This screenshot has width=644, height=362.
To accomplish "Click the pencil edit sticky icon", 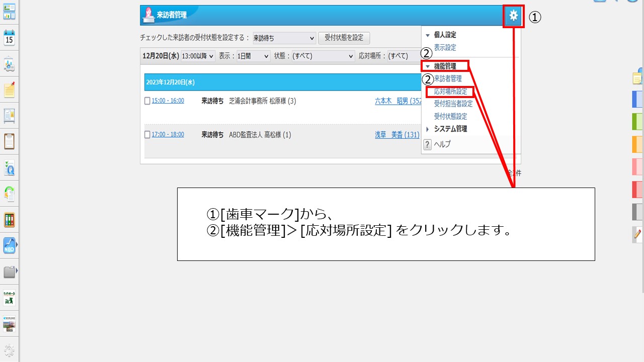I will pos(637,234).
